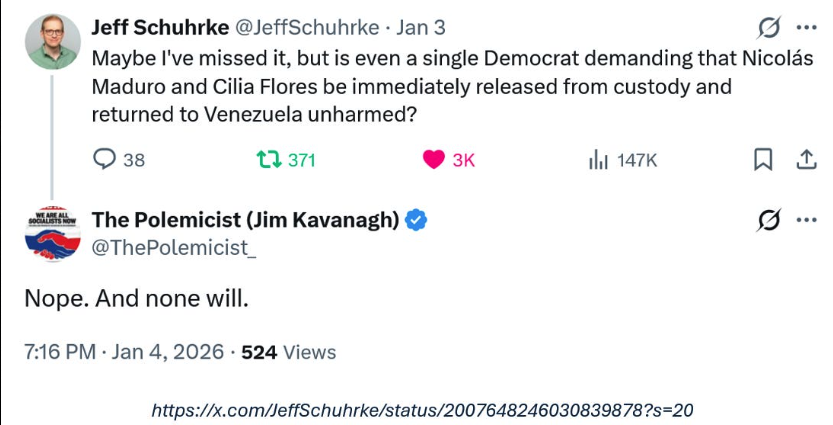
Task: Open more options on The Polemicist's reply
Action: 806,220
